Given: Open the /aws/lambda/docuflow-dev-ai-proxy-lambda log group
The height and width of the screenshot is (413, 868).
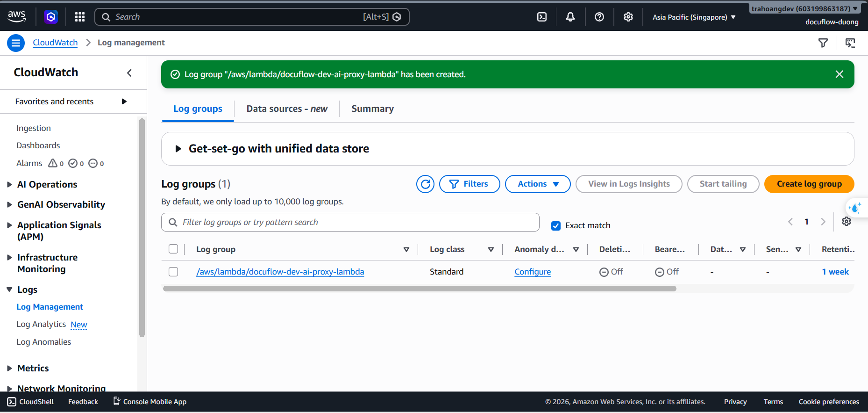Looking at the screenshot, I should coord(280,272).
